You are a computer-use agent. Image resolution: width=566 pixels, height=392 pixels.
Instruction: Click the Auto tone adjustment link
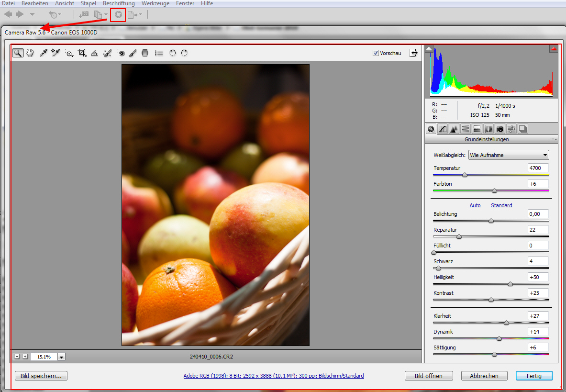pyautogui.click(x=475, y=205)
